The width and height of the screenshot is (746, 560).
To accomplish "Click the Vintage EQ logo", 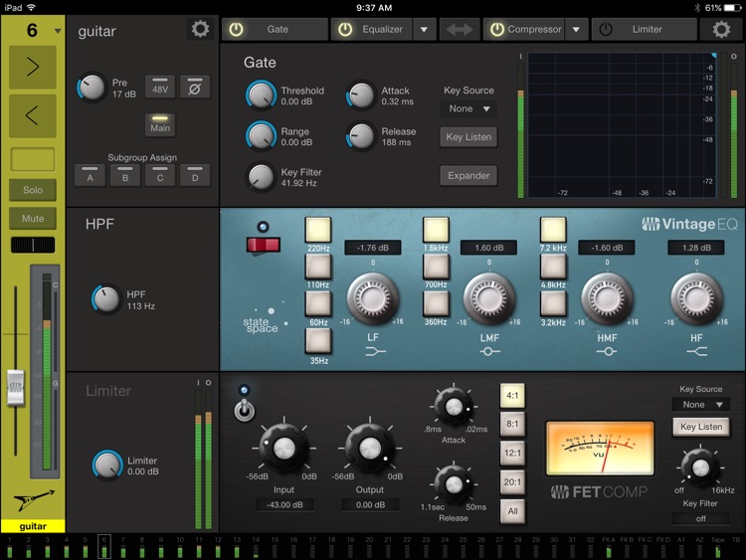I will pos(689,224).
